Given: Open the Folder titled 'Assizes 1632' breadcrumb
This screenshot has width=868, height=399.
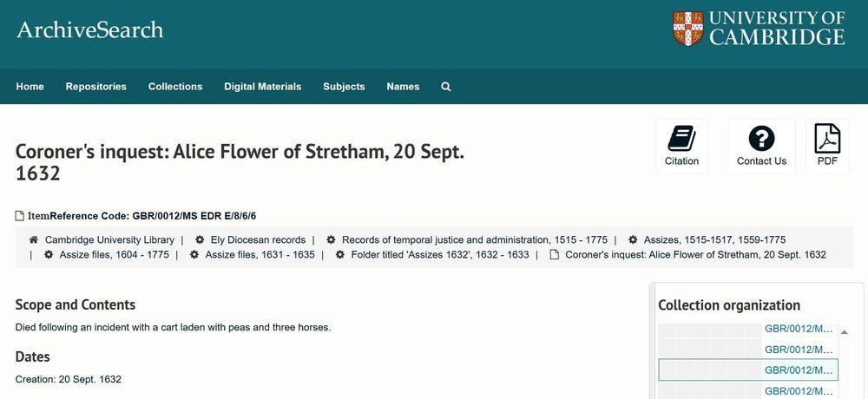Looking at the screenshot, I should click(440, 254).
